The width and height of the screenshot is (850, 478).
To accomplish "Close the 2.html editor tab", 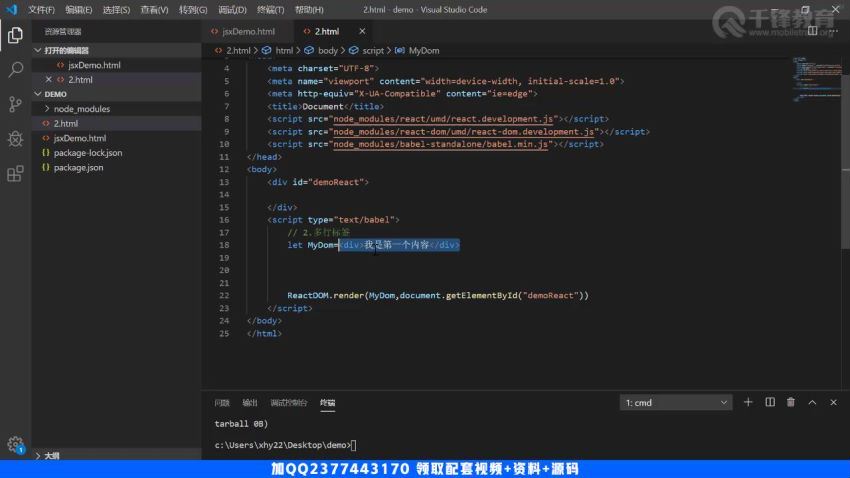I will 362,31.
